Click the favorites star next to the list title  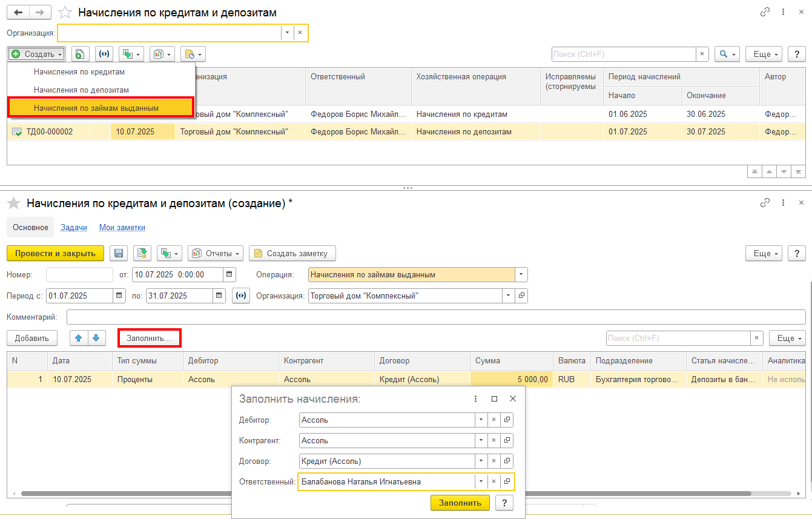coord(65,13)
